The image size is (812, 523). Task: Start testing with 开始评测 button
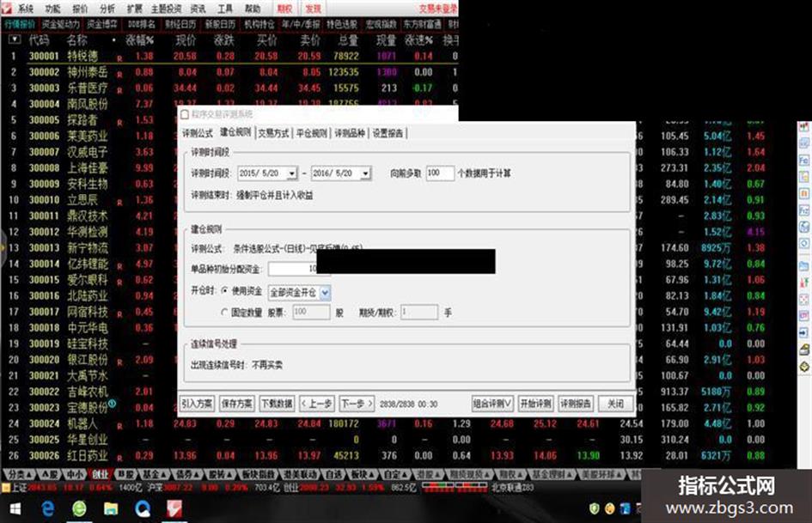click(x=535, y=404)
